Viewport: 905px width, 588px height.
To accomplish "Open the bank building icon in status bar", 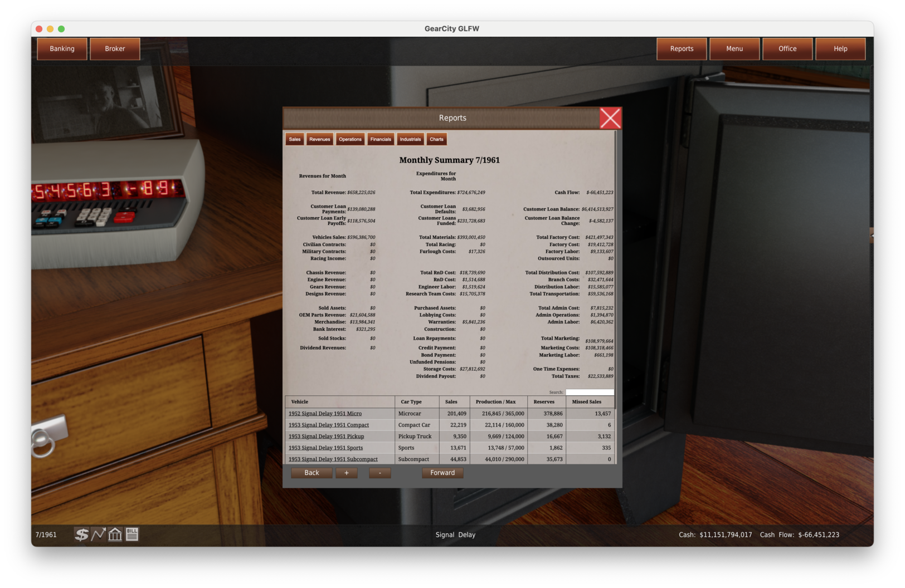I will 115,535.
